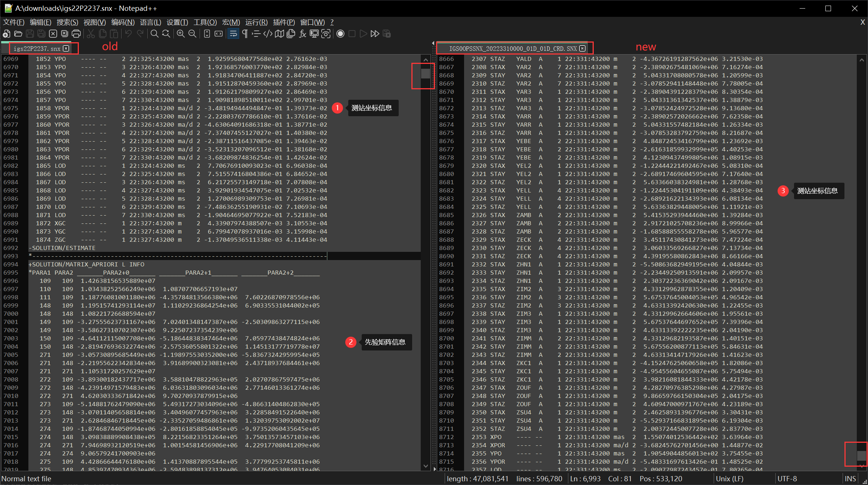Click the Zoom Out toolbar icon
This screenshot has height=485, width=868.
click(192, 34)
